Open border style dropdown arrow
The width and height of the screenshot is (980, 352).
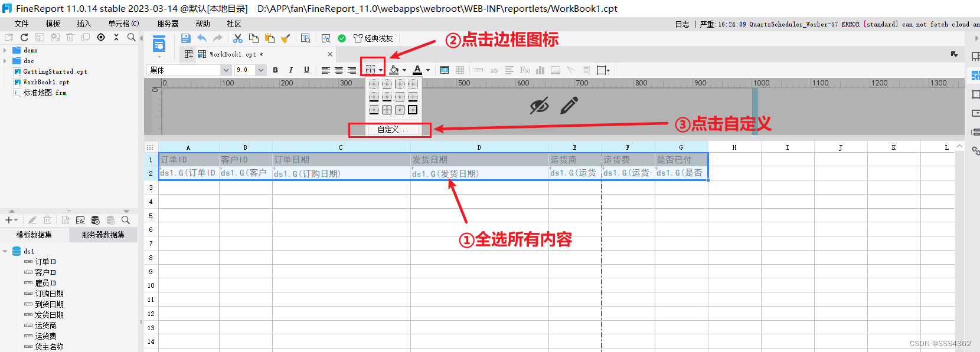(x=381, y=70)
